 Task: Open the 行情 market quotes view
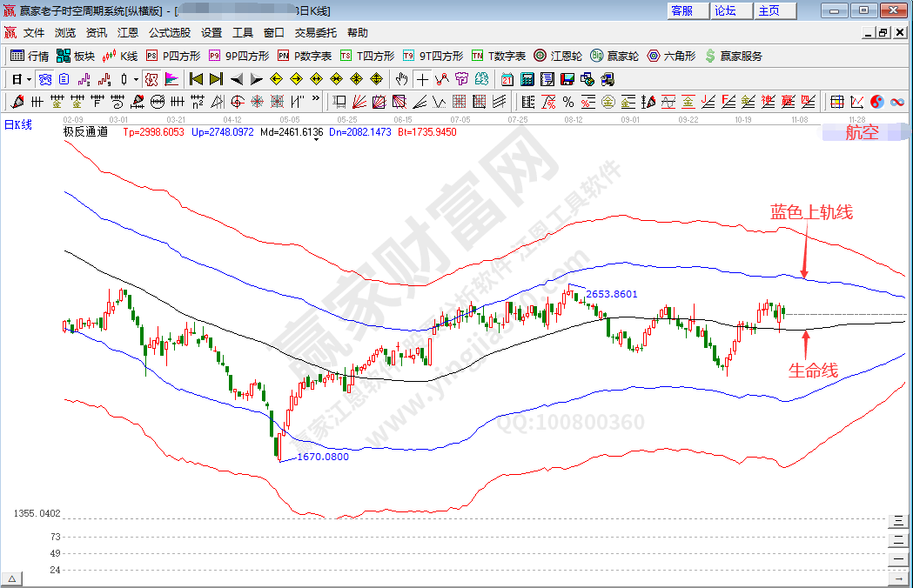click(30, 56)
